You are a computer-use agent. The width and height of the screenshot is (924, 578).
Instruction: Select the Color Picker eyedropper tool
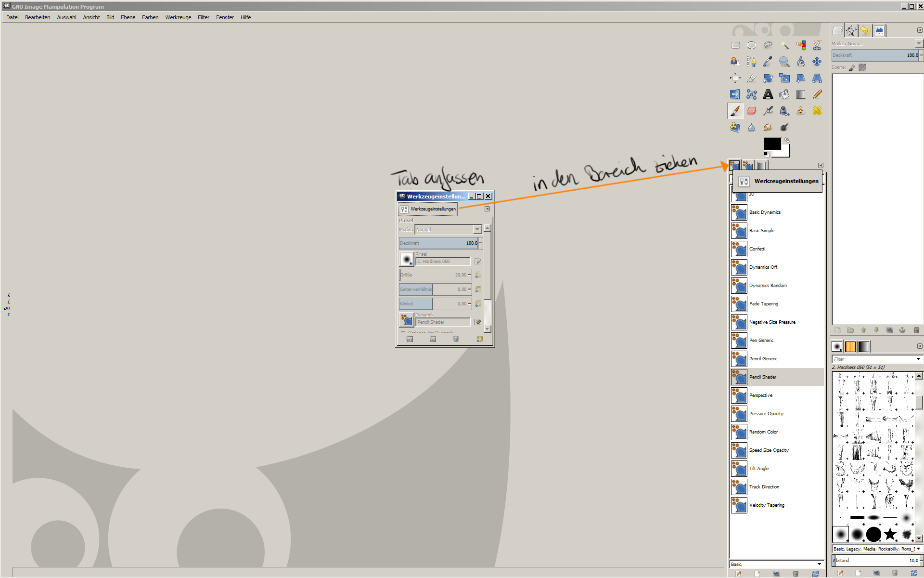pyautogui.click(x=768, y=62)
